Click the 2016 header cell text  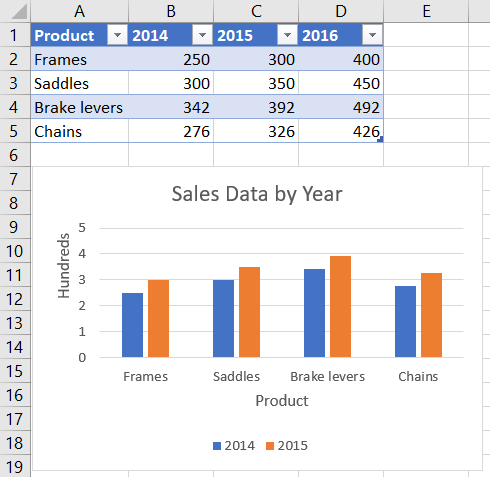[320, 35]
